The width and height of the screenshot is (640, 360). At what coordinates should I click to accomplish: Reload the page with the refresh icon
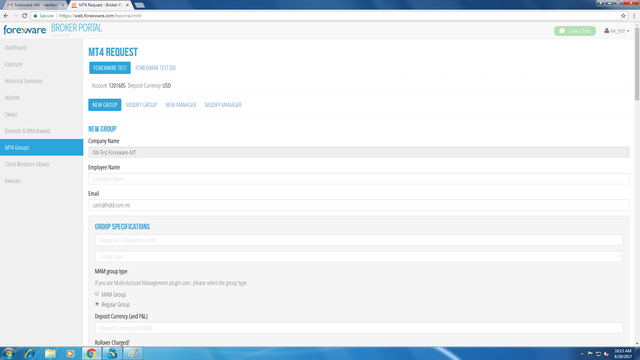(24, 16)
